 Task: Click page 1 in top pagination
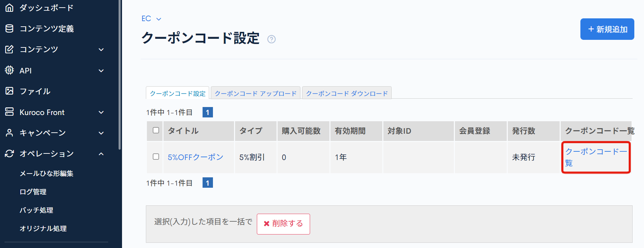coord(207,112)
